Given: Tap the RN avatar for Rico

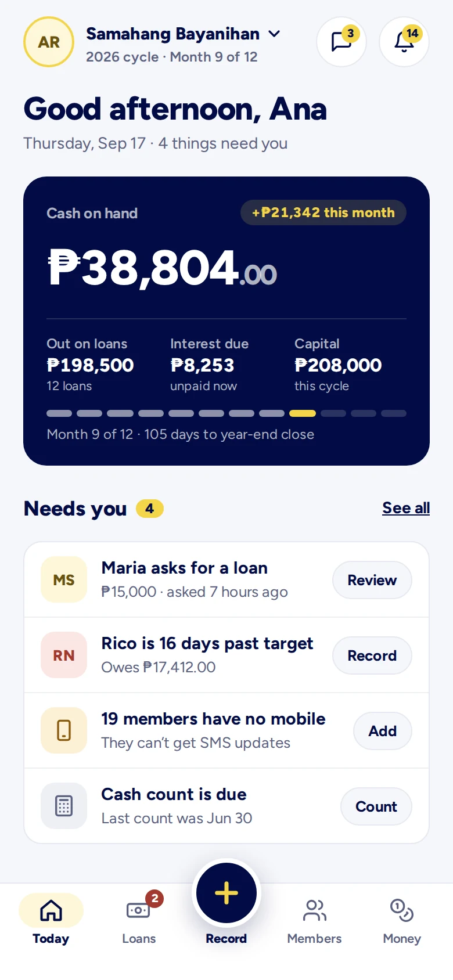Looking at the screenshot, I should coord(64,655).
